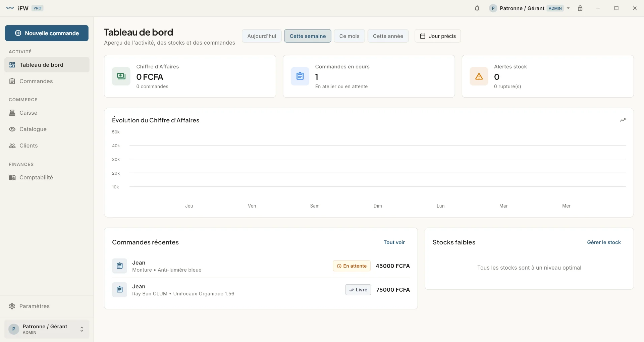Click the iFW glasses logo icon
The height and width of the screenshot is (342, 644).
[x=10, y=8]
